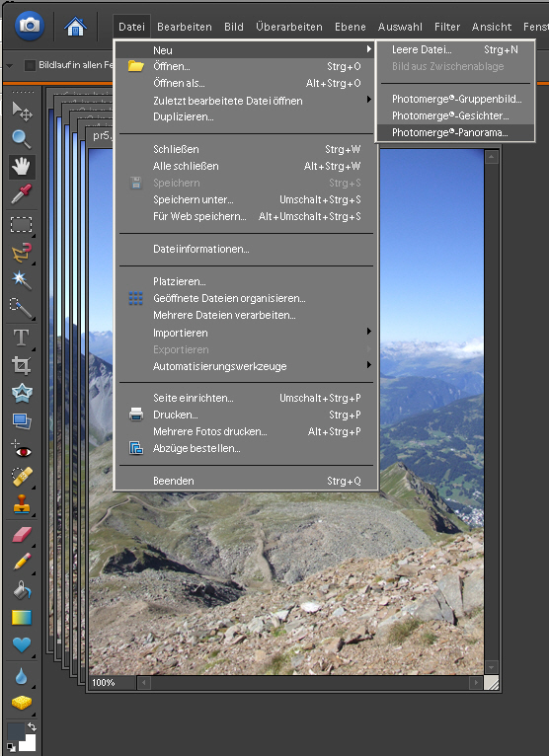Screen dimensions: 549x756
Task: Click 'Seite einrichten...' menu entry
Action: (246, 398)
